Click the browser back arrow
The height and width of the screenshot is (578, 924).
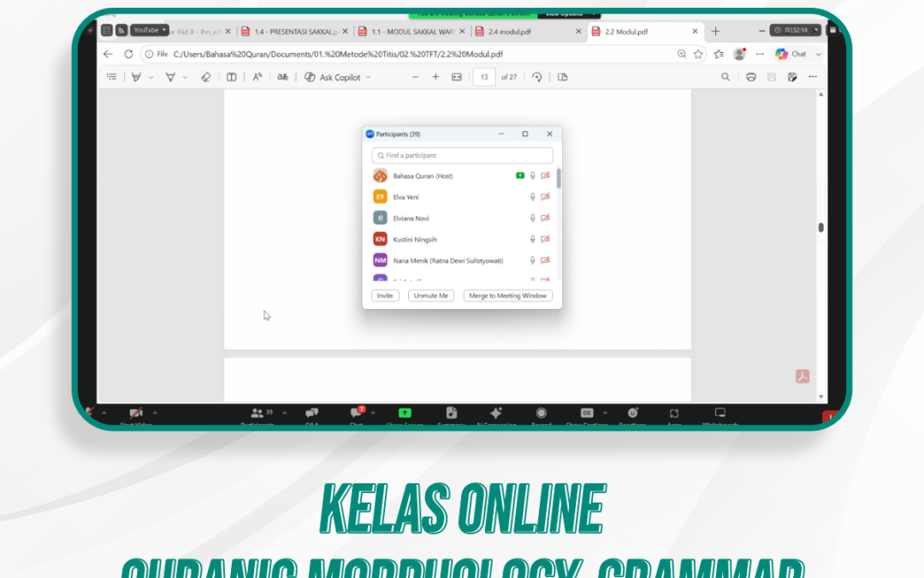click(x=108, y=54)
